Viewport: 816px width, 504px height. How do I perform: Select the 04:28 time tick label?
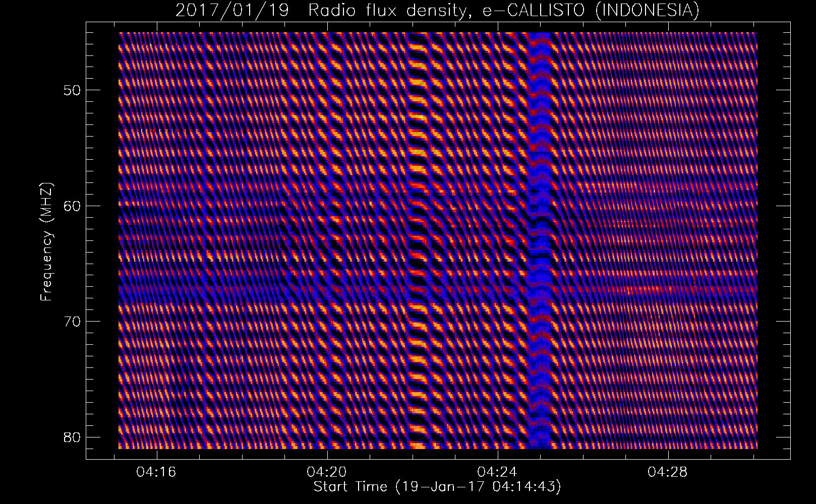[668, 472]
